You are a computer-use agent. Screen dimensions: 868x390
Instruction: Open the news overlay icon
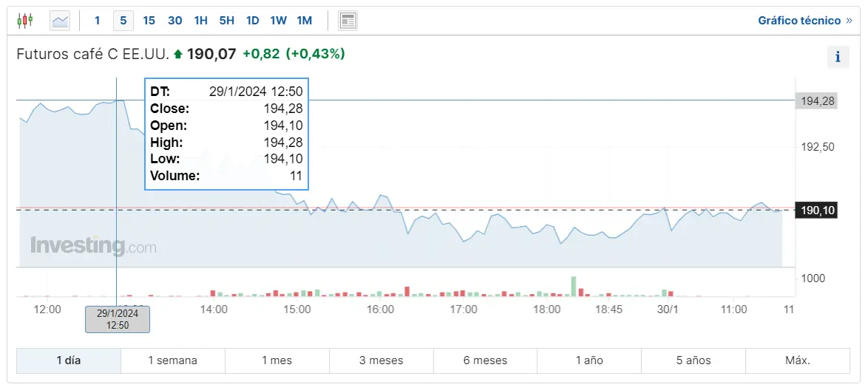[348, 21]
